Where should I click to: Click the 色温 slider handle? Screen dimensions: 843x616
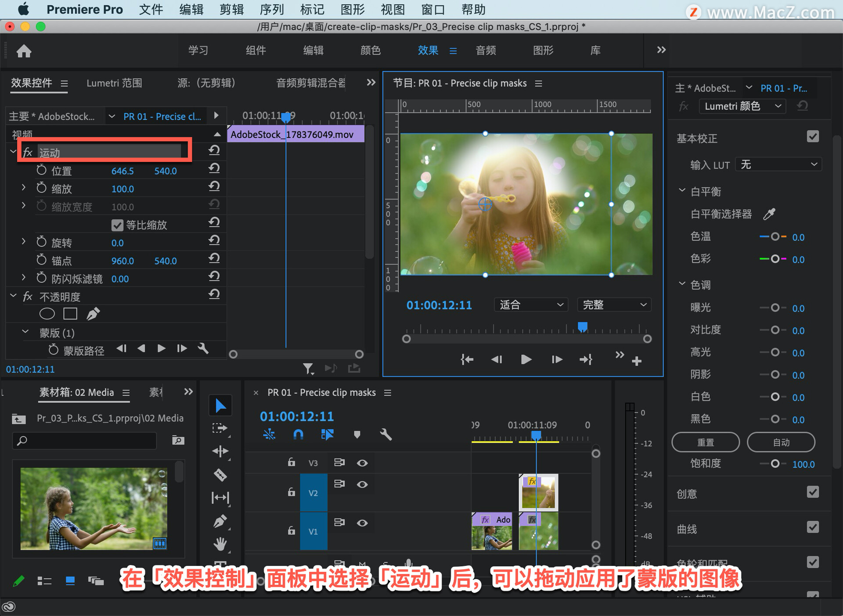775,237
